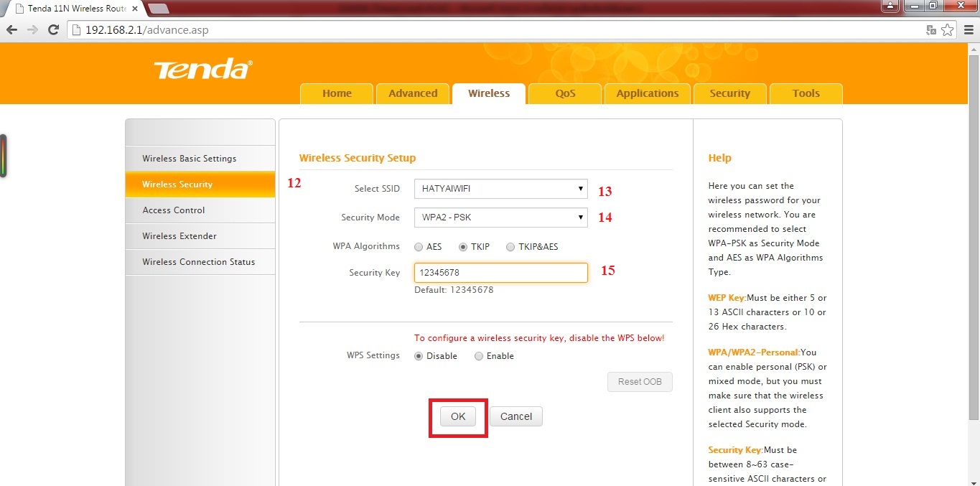This screenshot has width=980, height=486.
Task: Expand the Security Mode dropdown
Action: 501,218
